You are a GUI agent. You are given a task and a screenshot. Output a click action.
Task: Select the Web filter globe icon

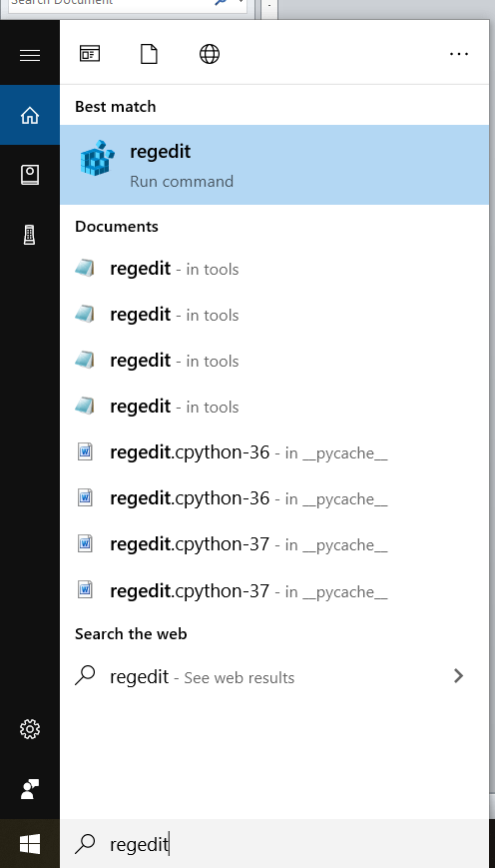point(210,54)
